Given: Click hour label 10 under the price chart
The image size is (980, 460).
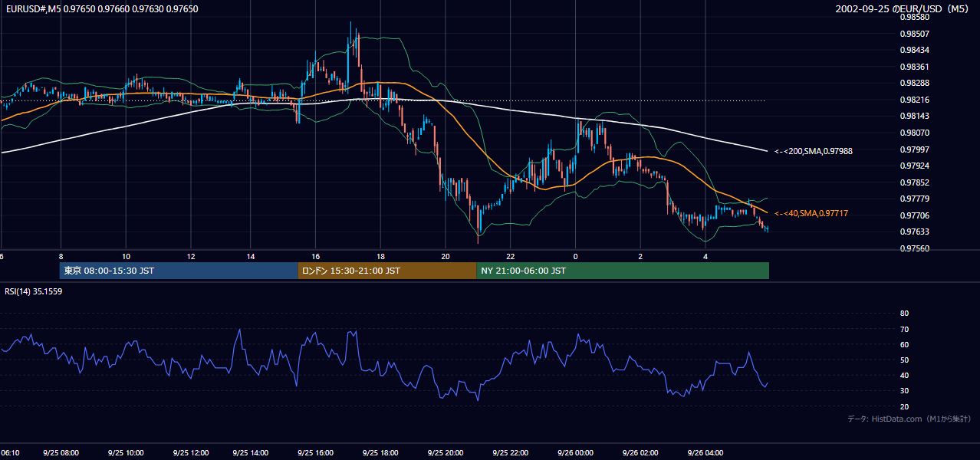Looking at the screenshot, I should 126,256.
